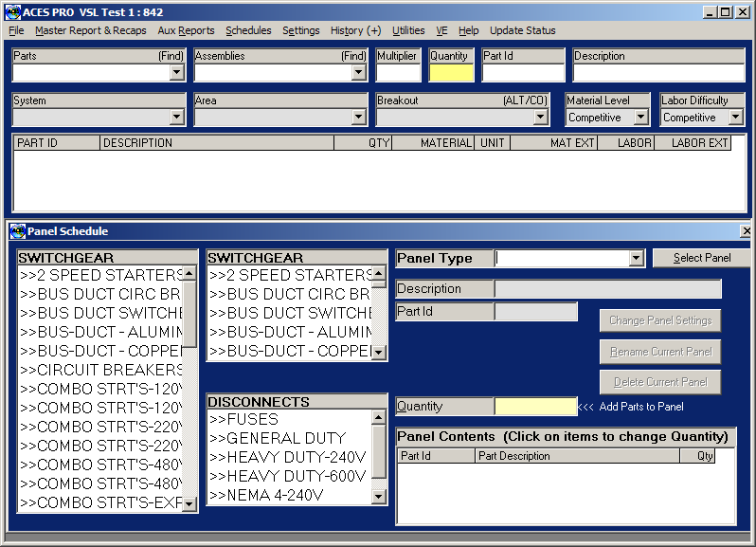The height and width of the screenshot is (547, 756).
Task: Click the Parts (Find) label
Action: pos(171,56)
